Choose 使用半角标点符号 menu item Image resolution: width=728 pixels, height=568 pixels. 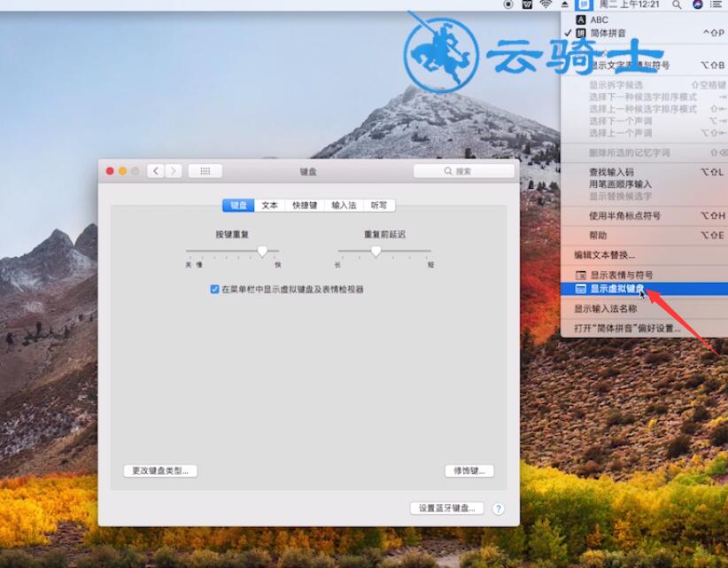645,216
